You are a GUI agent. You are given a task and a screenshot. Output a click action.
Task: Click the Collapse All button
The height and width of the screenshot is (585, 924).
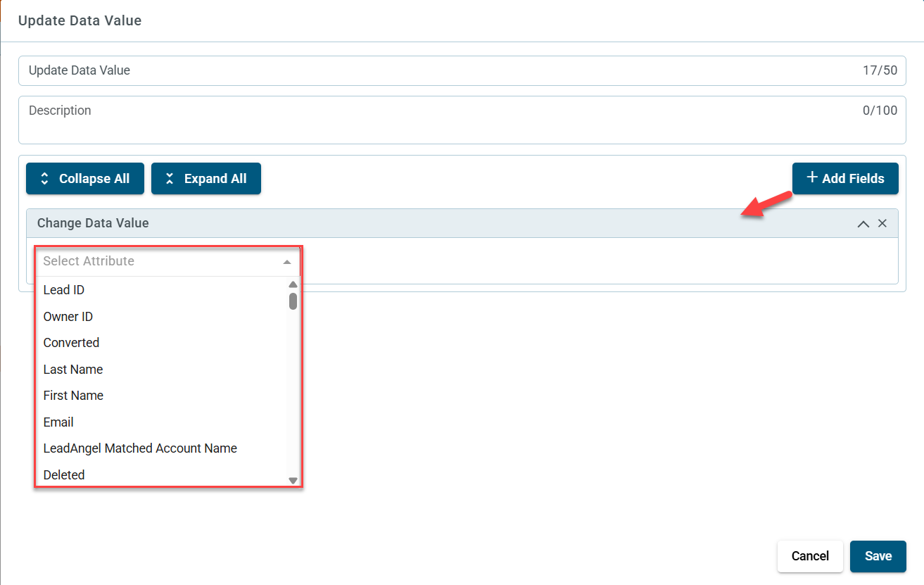point(85,179)
